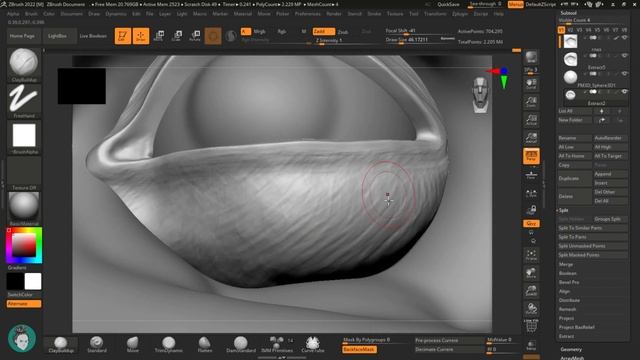Expand the Project section
The height and width of the screenshot is (360, 640).
point(566,318)
